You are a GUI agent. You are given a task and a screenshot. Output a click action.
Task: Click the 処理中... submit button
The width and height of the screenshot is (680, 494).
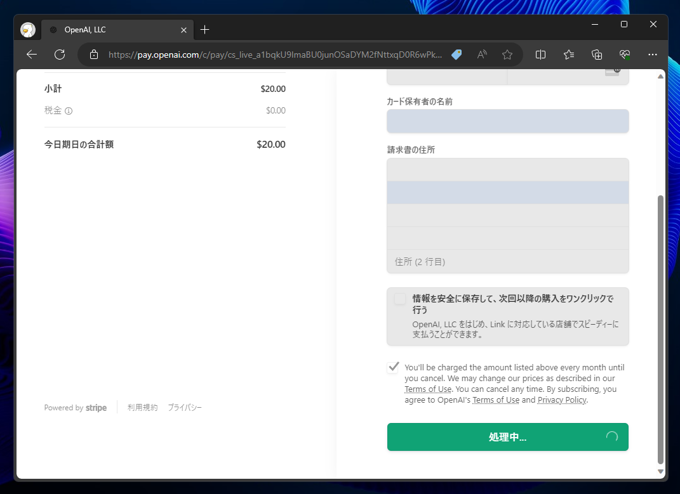507,437
